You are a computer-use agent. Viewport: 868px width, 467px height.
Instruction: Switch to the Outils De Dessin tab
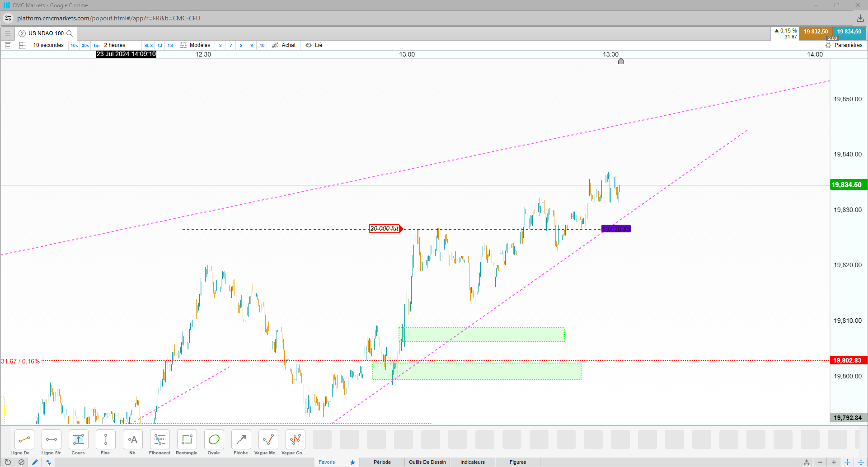click(427, 462)
